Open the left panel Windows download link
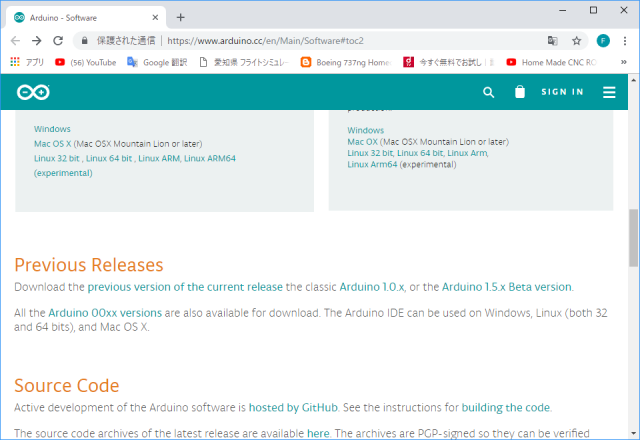Image resolution: width=640 pixels, height=440 pixels. 52,129
